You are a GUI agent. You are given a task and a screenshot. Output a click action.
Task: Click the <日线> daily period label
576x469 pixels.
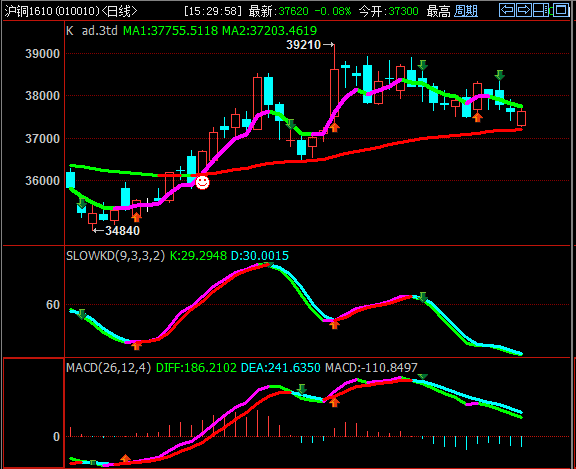point(119,11)
